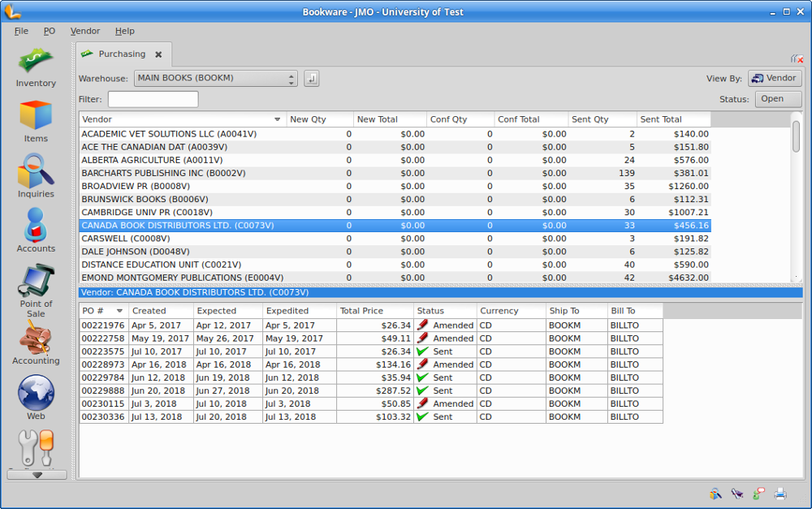This screenshot has height=509, width=812.
Task: Open the PO menu
Action: pyautogui.click(x=50, y=31)
